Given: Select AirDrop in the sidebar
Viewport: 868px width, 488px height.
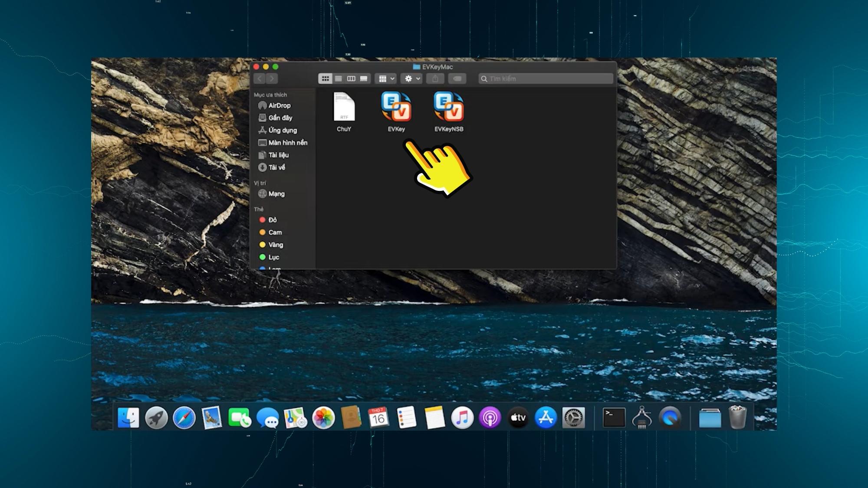Looking at the screenshot, I should 280,105.
